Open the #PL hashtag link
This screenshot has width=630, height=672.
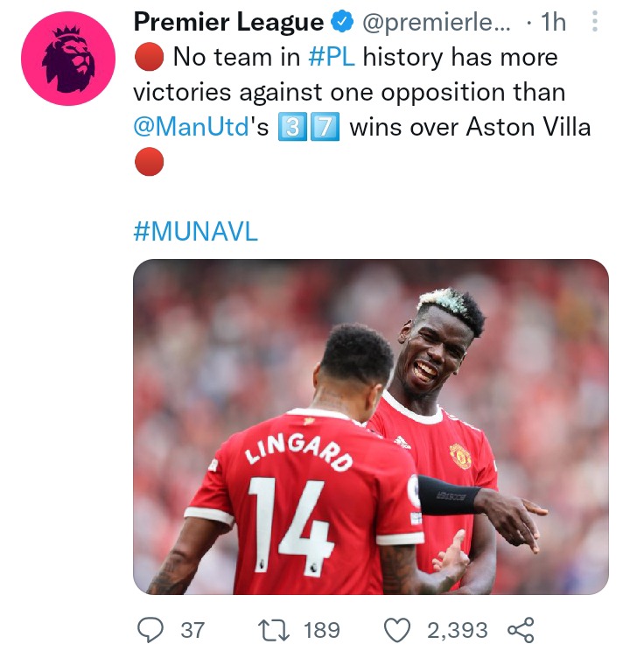click(x=332, y=57)
